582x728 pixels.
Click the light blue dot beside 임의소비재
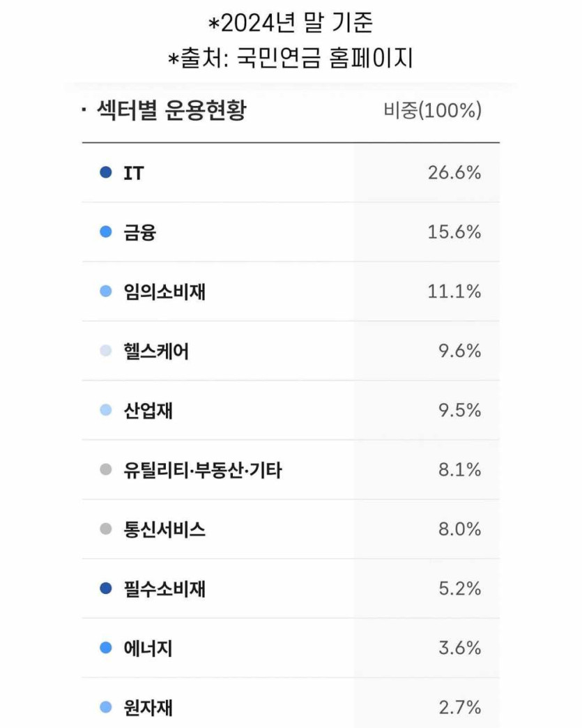click(x=106, y=291)
